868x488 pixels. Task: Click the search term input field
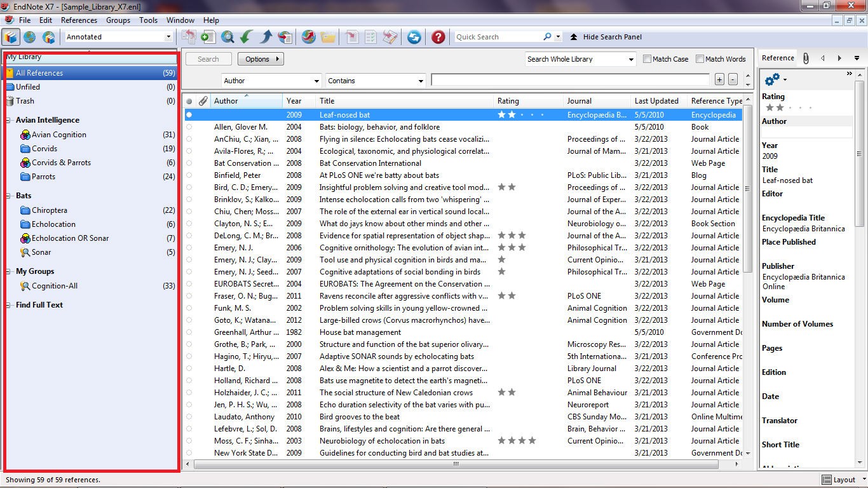(570, 79)
